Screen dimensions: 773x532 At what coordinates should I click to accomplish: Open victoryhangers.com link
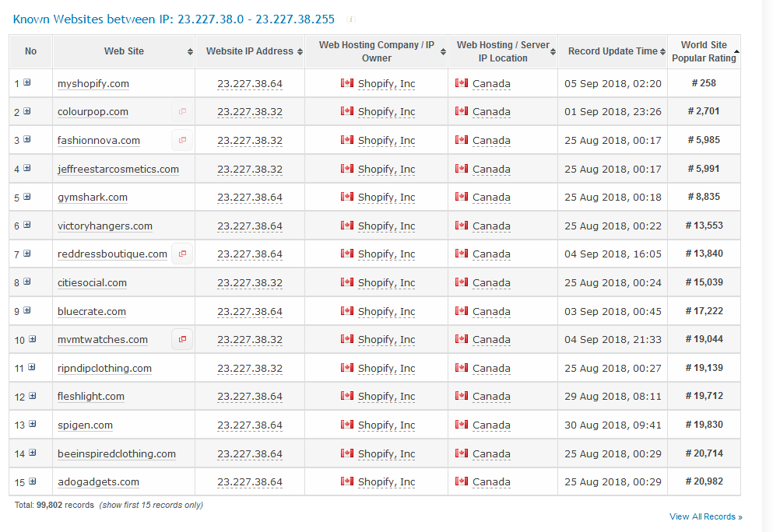[104, 226]
